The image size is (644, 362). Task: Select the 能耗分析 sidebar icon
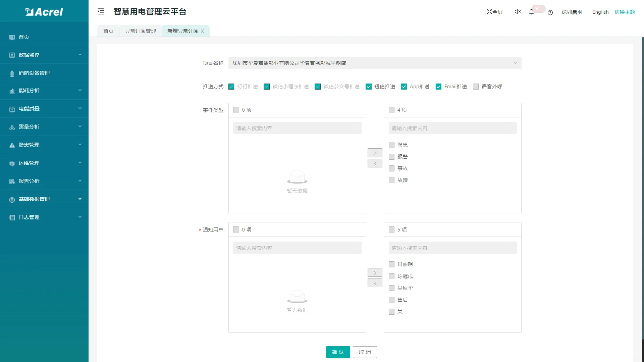12,91
